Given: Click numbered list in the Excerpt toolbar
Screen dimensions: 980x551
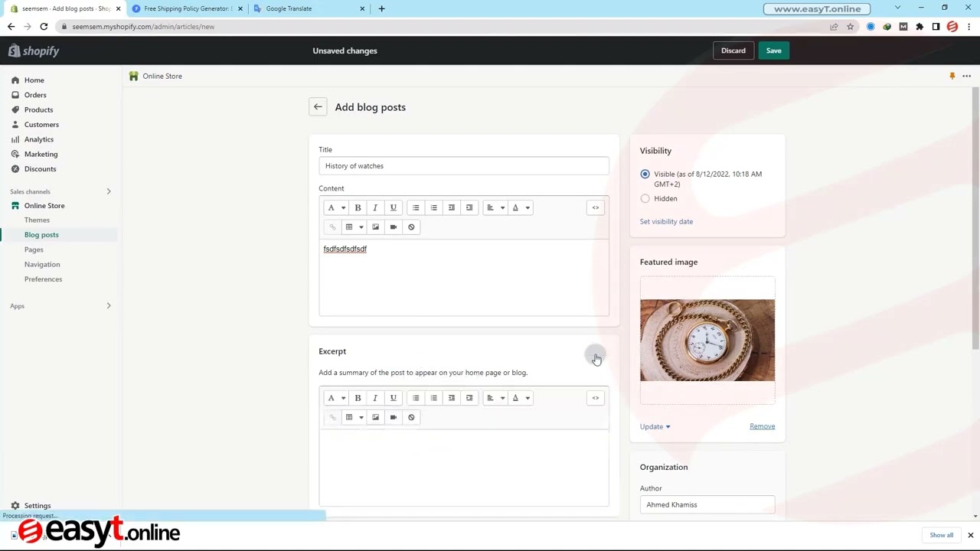Looking at the screenshot, I should click(433, 398).
